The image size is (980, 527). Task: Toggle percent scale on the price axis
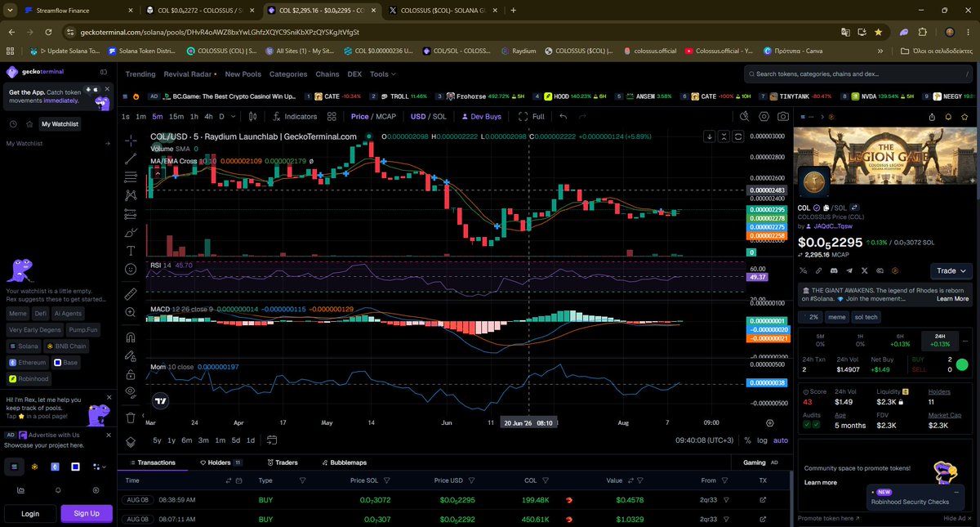[747, 440]
